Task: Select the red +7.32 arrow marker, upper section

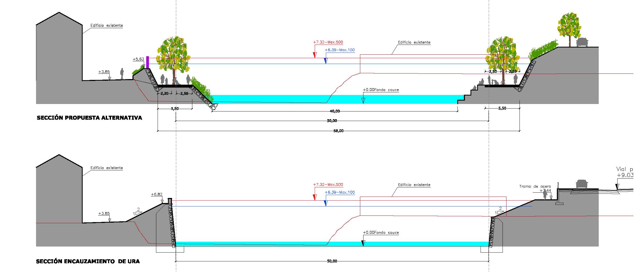Action: pos(315,55)
